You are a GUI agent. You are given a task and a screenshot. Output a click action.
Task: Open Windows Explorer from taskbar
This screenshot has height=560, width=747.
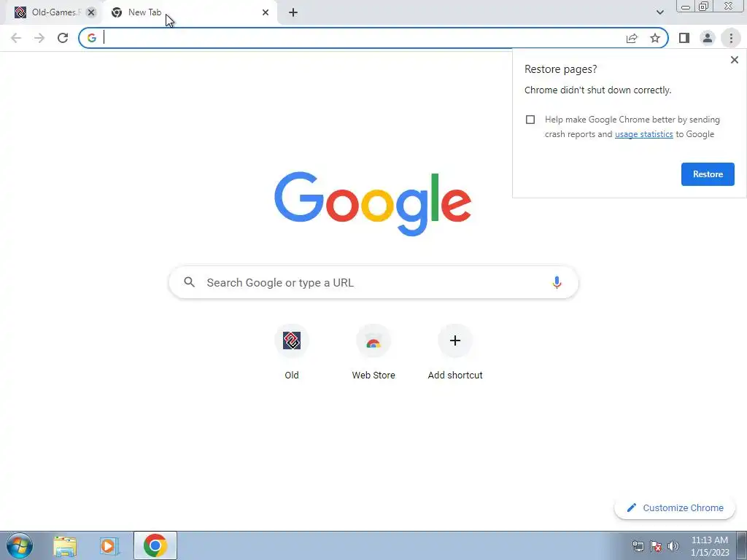point(65,546)
